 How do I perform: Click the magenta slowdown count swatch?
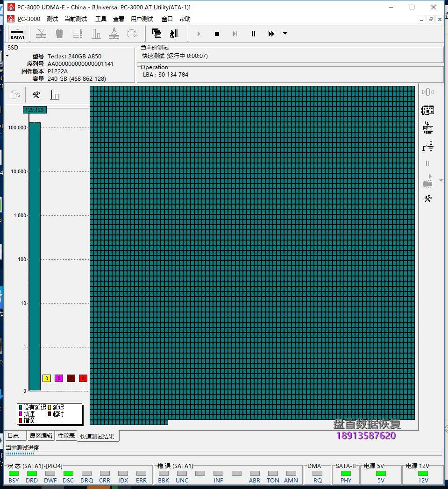tap(59, 378)
